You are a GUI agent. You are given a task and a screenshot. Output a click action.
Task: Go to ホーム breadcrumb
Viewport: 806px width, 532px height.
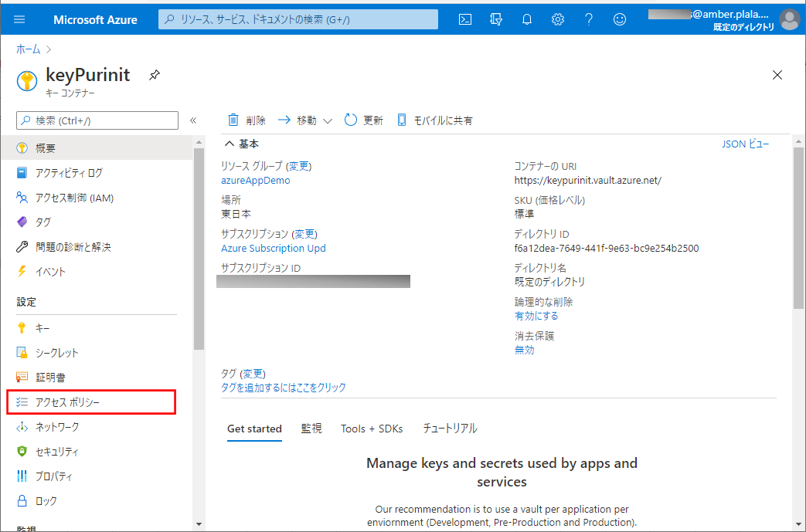point(29,49)
